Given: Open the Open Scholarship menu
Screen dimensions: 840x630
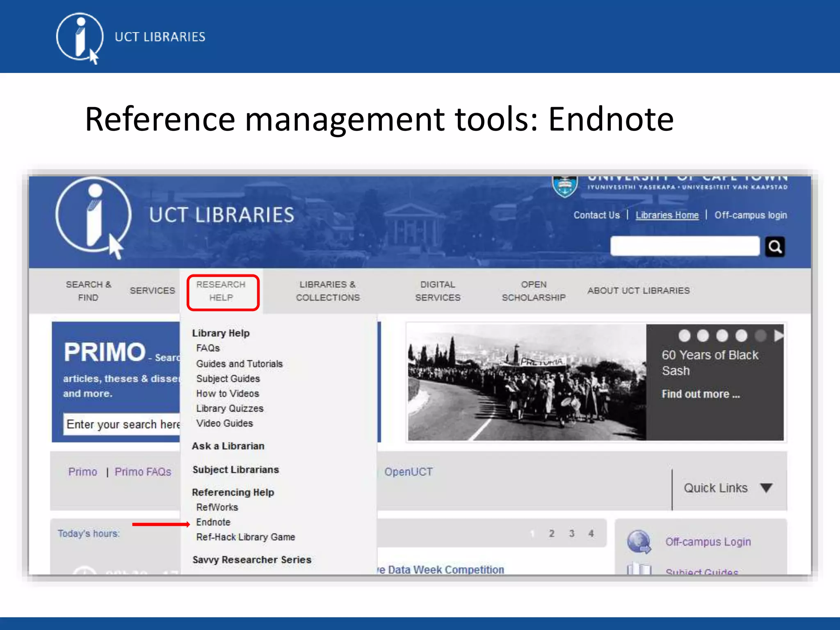Looking at the screenshot, I should pos(534,291).
